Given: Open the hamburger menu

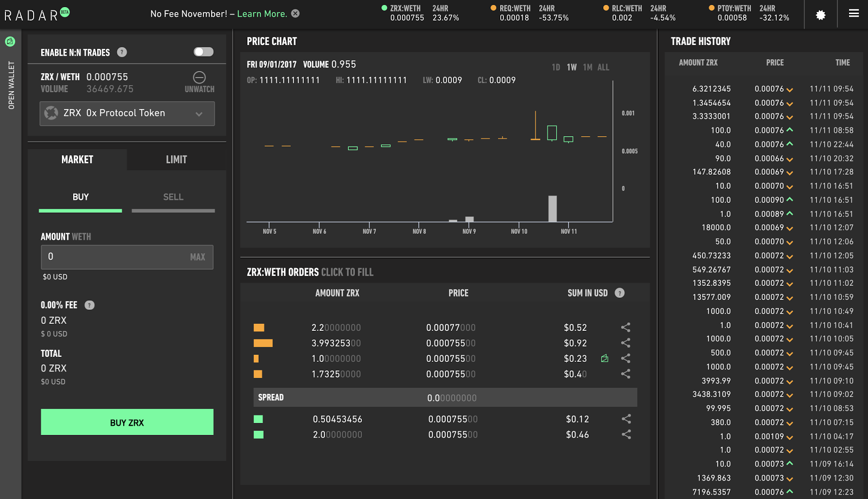Looking at the screenshot, I should 853,14.
